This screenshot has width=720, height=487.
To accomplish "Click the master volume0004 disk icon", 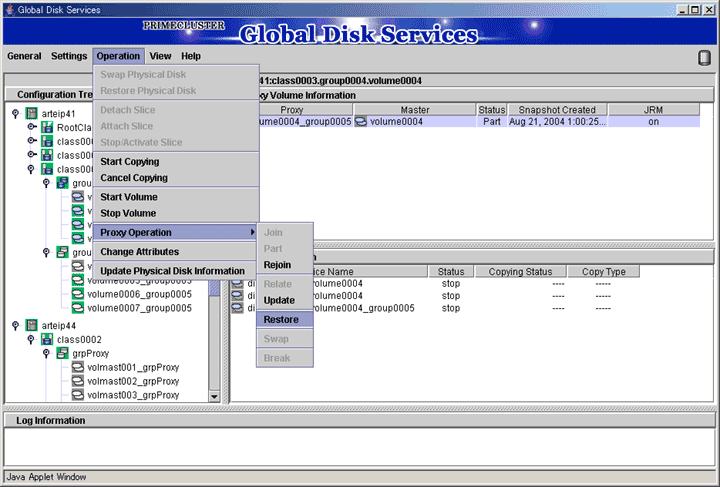I will pyautogui.click(x=361, y=122).
